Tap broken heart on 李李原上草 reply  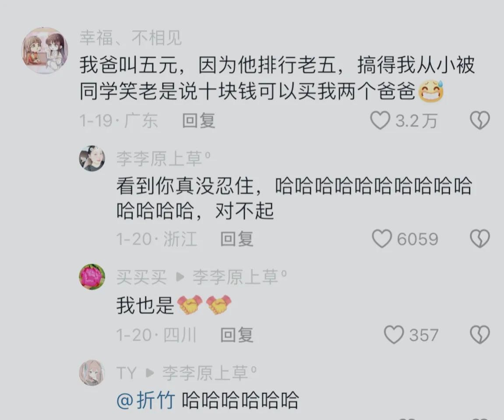(479, 239)
